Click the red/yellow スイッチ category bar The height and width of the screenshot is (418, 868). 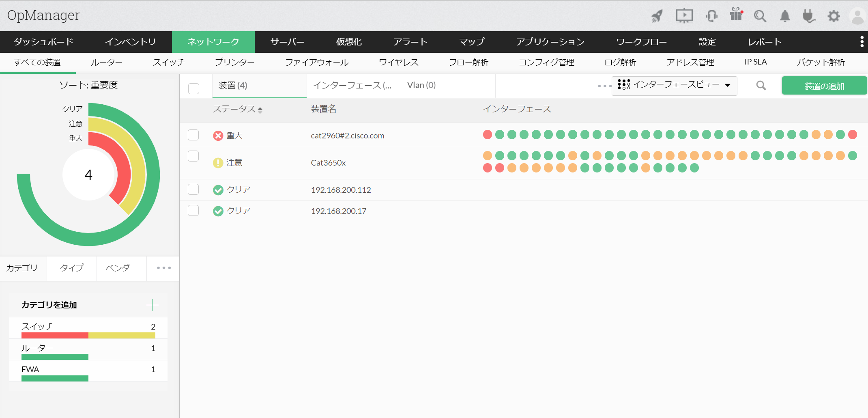pyautogui.click(x=88, y=336)
